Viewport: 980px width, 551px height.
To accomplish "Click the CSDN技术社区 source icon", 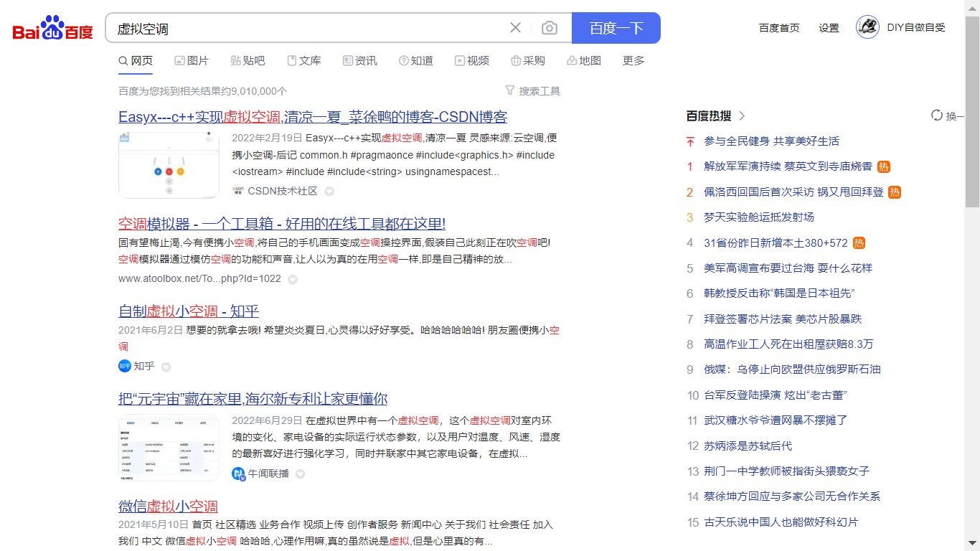I will 238,191.
